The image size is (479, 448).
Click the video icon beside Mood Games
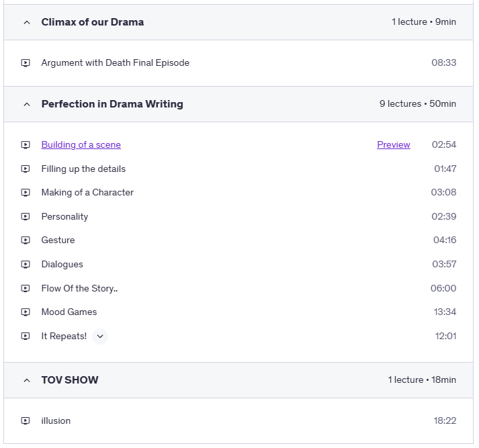26,312
